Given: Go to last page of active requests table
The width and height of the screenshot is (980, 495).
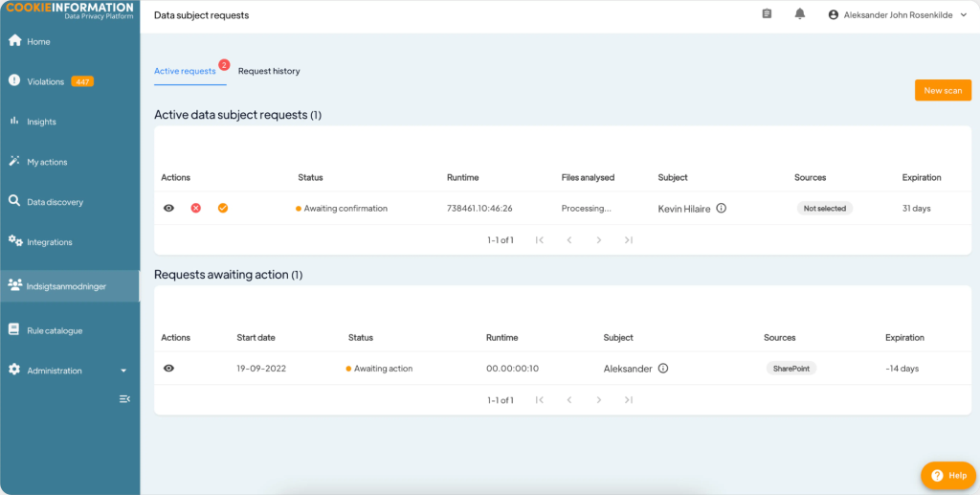Looking at the screenshot, I should [x=629, y=240].
